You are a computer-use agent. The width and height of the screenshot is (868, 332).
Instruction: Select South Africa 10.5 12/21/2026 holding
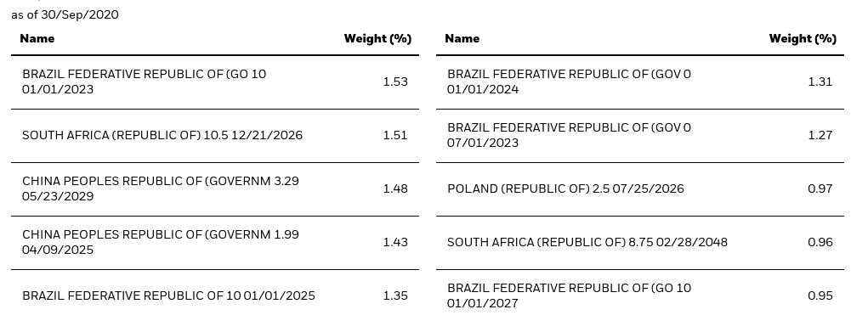(x=215, y=136)
